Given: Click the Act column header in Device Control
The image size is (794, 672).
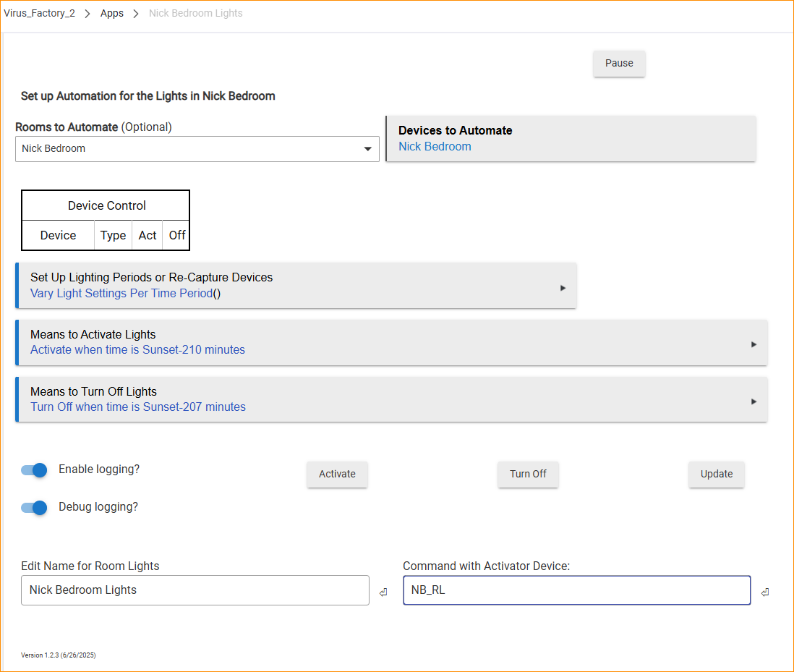Looking at the screenshot, I should (148, 235).
